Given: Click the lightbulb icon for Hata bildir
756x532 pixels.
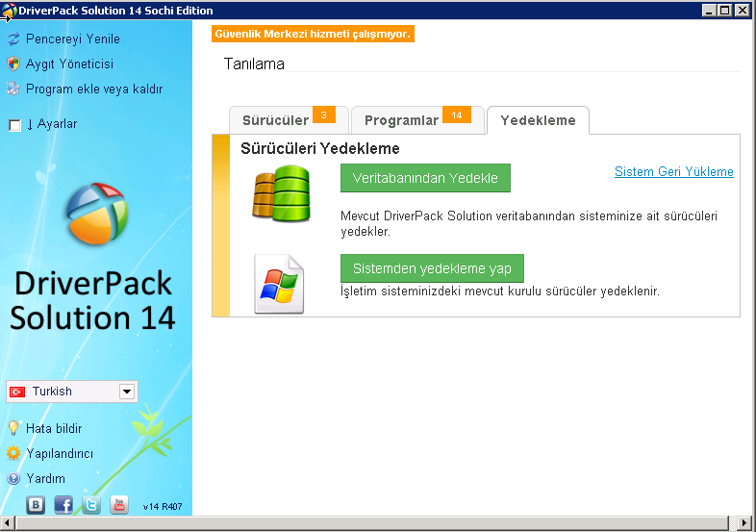Looking at the screenshot, I should point(13,428).
